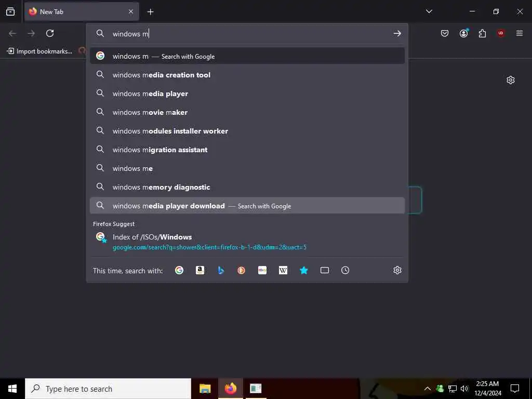
Task: Click the taskbar 'Type here to search' box
Action: 108,389
